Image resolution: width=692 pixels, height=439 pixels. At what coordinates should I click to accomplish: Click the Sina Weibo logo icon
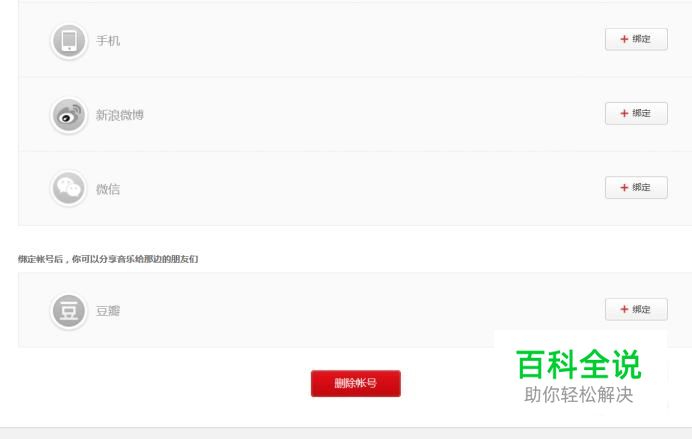tap(69, 115)
